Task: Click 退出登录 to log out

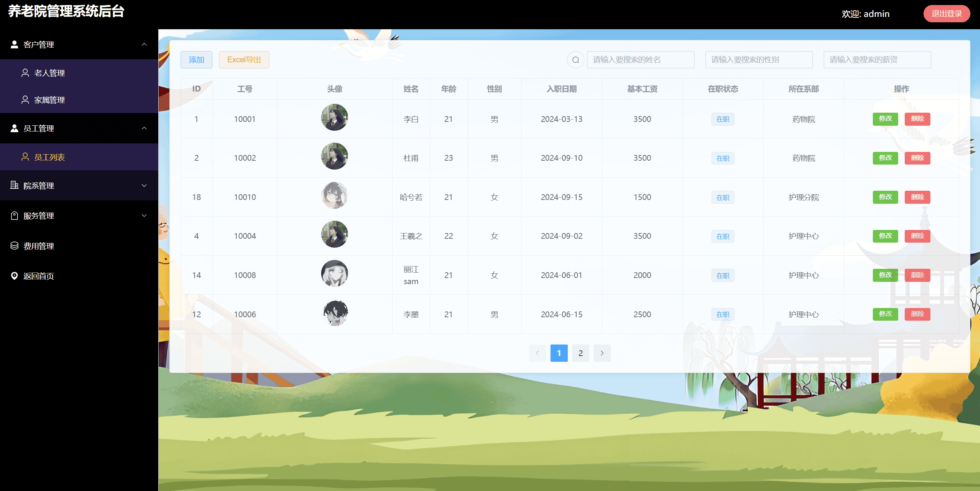Action: pos(946,14)
